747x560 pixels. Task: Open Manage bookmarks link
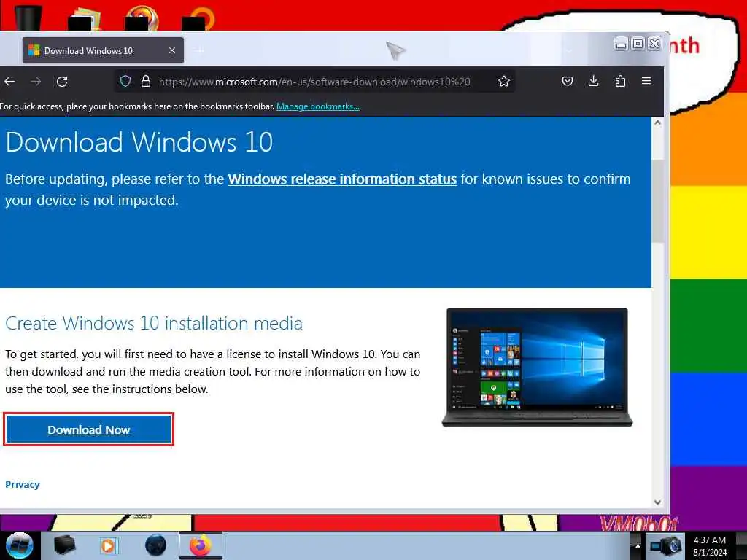coord(318,106)
